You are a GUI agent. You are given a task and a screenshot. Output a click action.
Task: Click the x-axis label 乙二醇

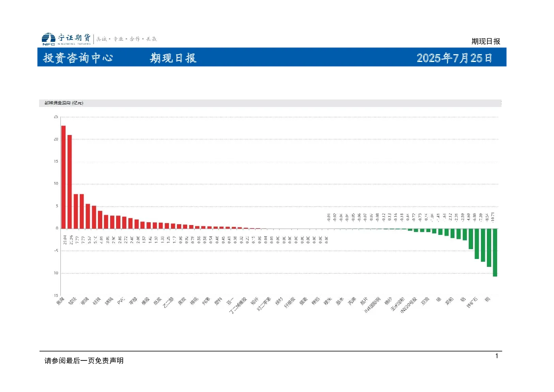(x=168, y=302)
